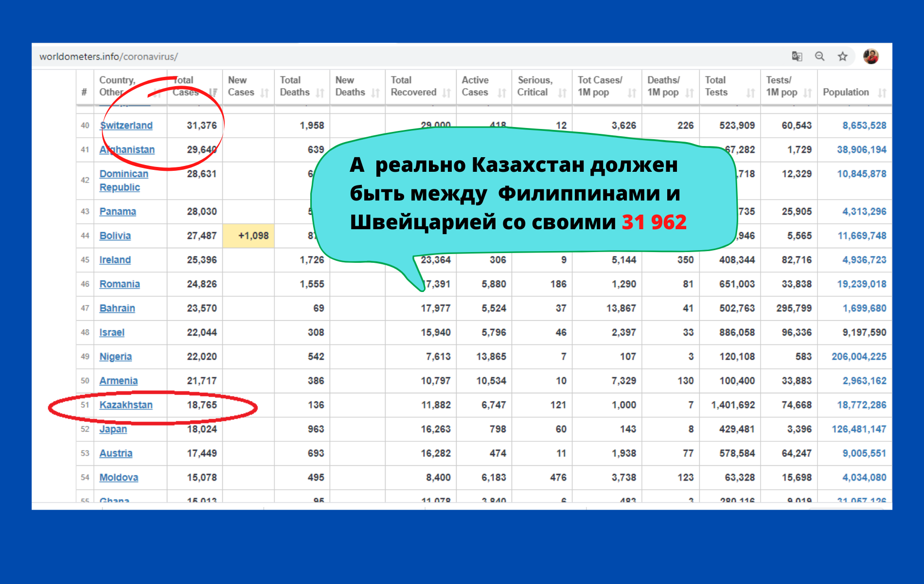Screen dimensions: 924x584
Task: Open the Ireland country link
Action: click(115, 260)
